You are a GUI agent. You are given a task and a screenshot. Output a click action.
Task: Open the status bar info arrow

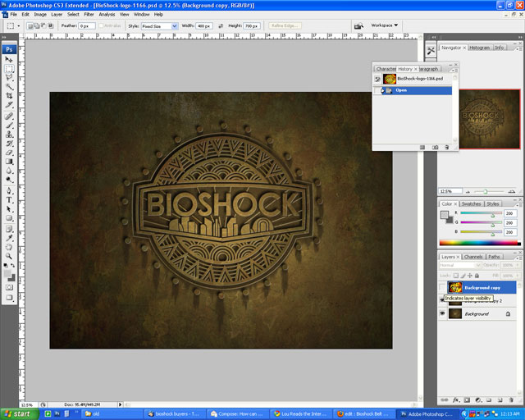pos(120,404)
